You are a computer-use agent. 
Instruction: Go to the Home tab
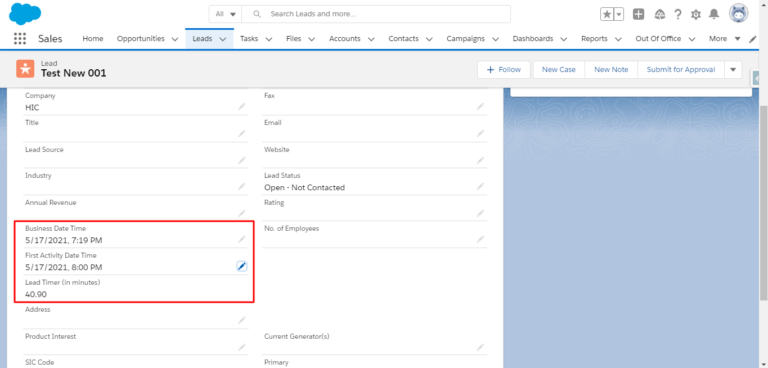93,39
